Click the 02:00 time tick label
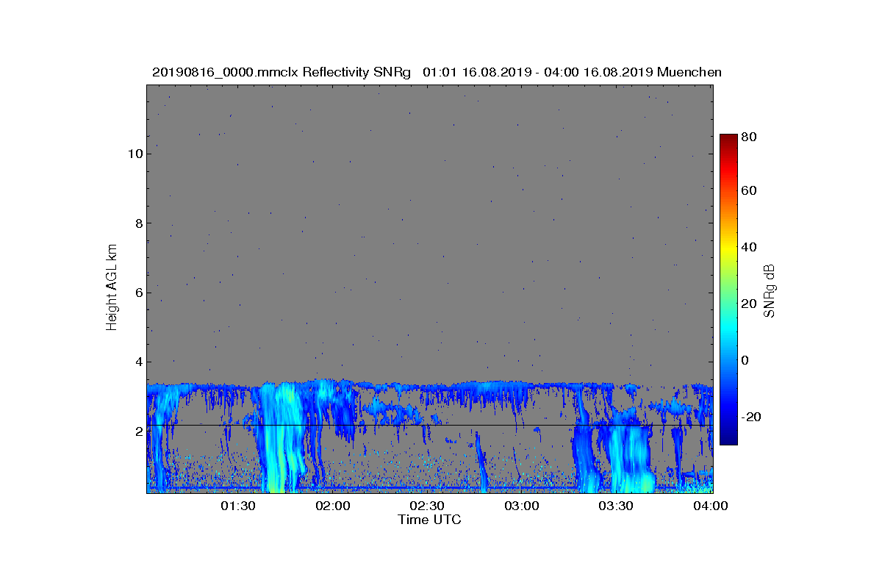The image size is (882, 588). [x=333, y=506]
